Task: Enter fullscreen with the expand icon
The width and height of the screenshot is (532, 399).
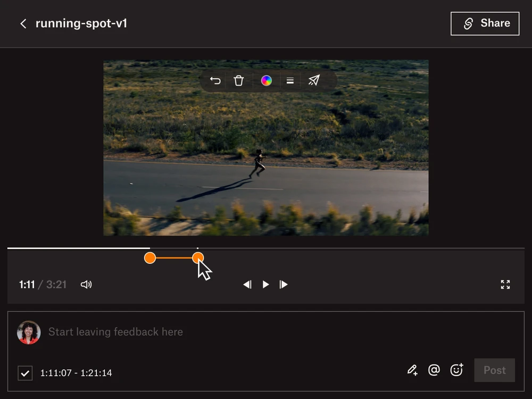Action: 505,285
